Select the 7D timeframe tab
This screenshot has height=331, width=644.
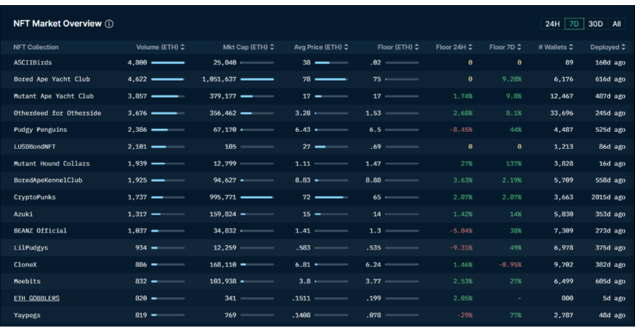[574, 24]
